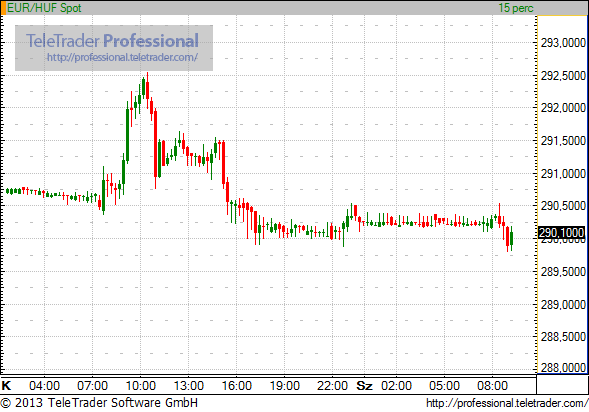Click the EUR/HUF Spot chart title
The image size is (589, 412).
(44, 8)
